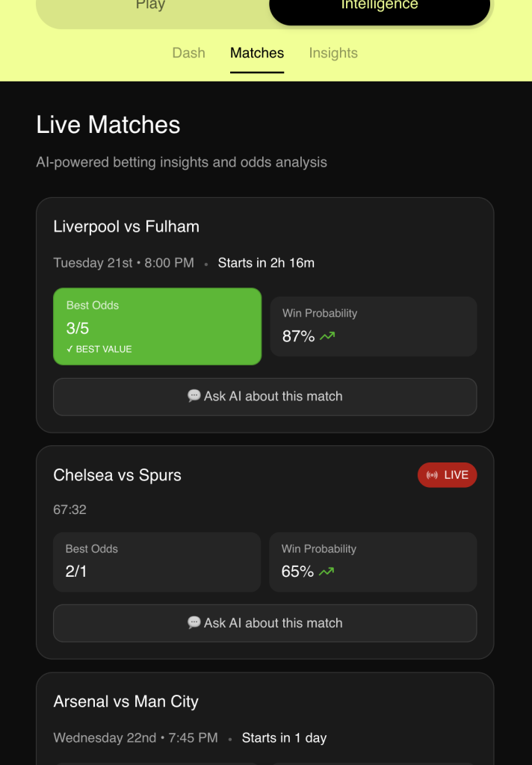The image size is (532, 765).
Task: Select the 2/1 Best Odds box
Action: [x=157, y=562]
